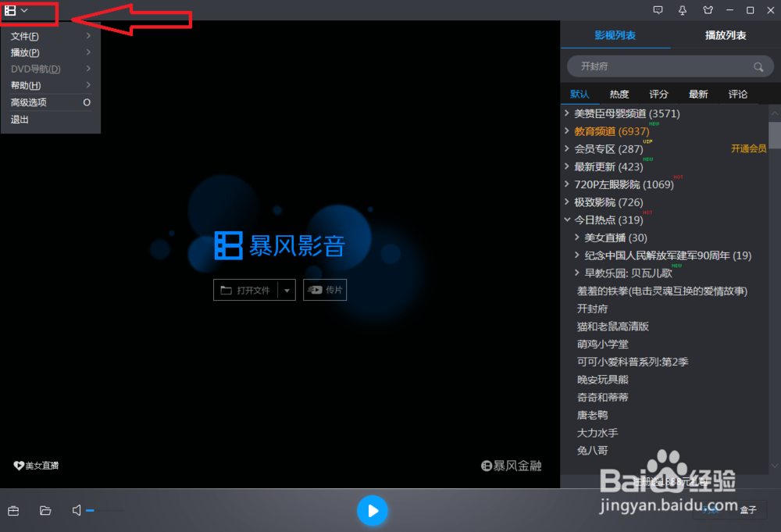
Task: Click the 打开文件 button
Action: coord(245,290)
